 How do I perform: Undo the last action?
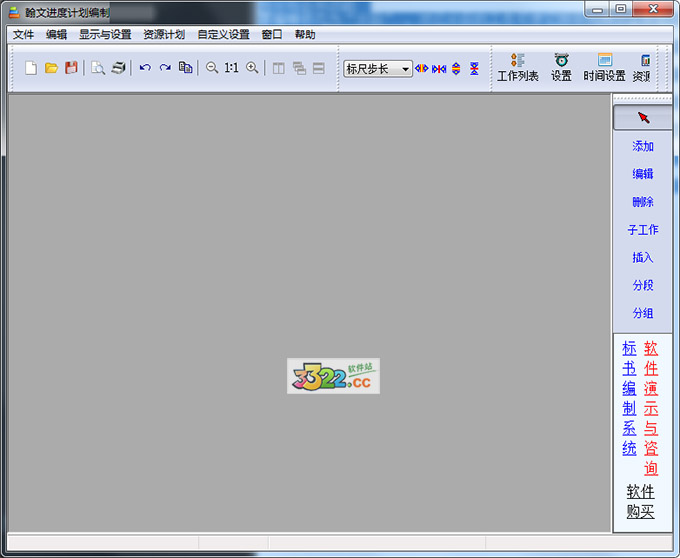(x=145, y=68)
